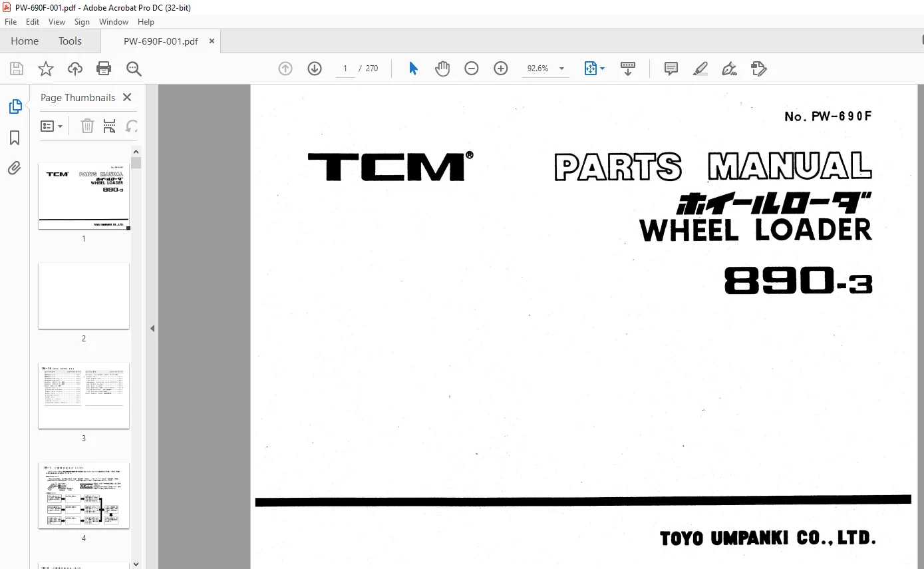Select the PW-690F-001.pdf document tab

click(x=160, y=41)
